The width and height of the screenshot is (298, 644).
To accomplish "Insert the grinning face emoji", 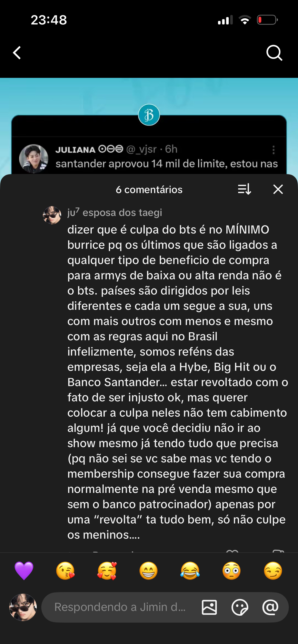I will (x=149, y=571).
